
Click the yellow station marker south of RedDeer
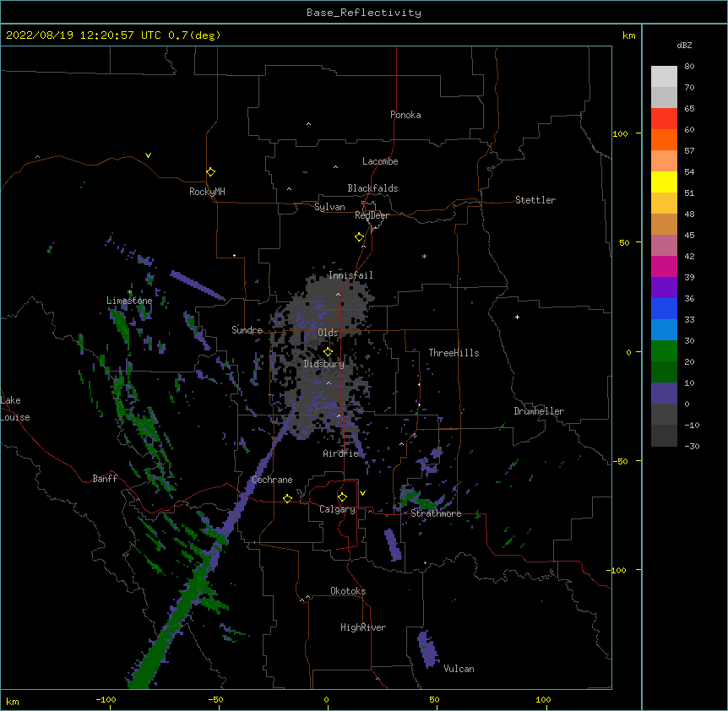pos(359,237)
